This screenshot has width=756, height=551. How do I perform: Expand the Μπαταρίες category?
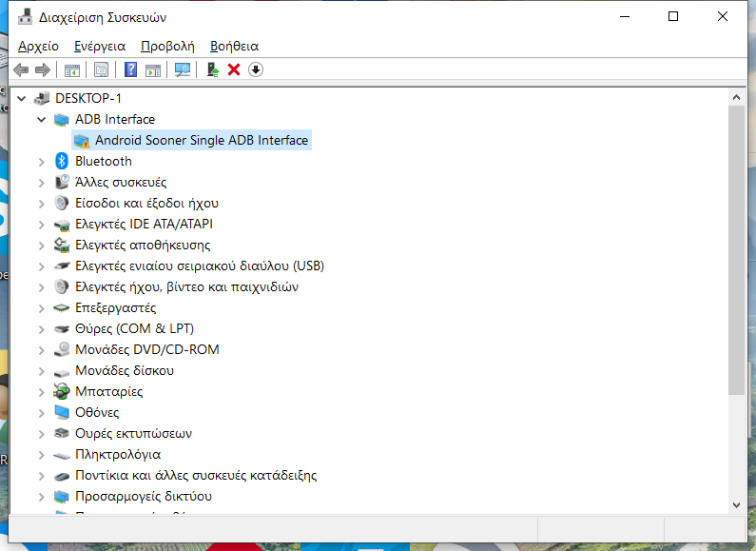pyautogui.click(x=41, y=391)
